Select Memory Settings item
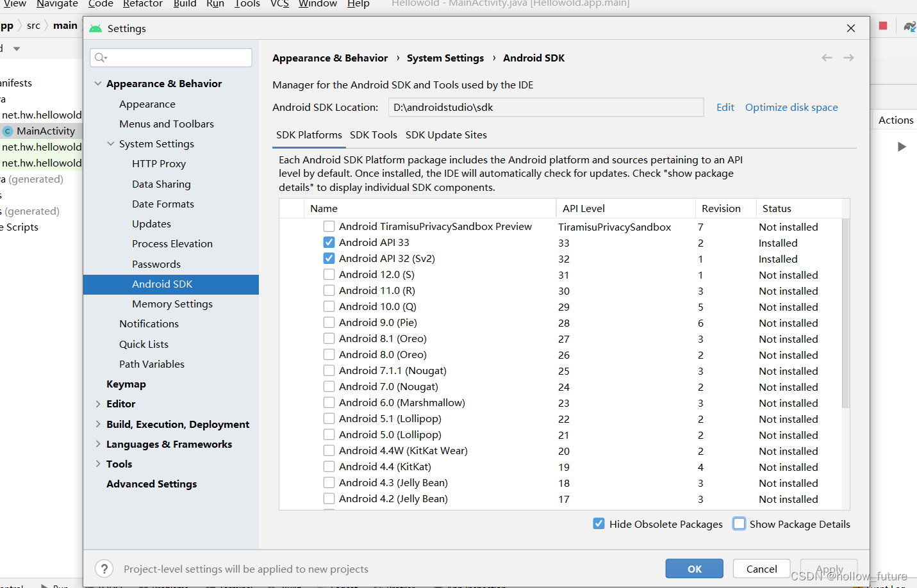 pyautogui.click(x=172, y=304)
